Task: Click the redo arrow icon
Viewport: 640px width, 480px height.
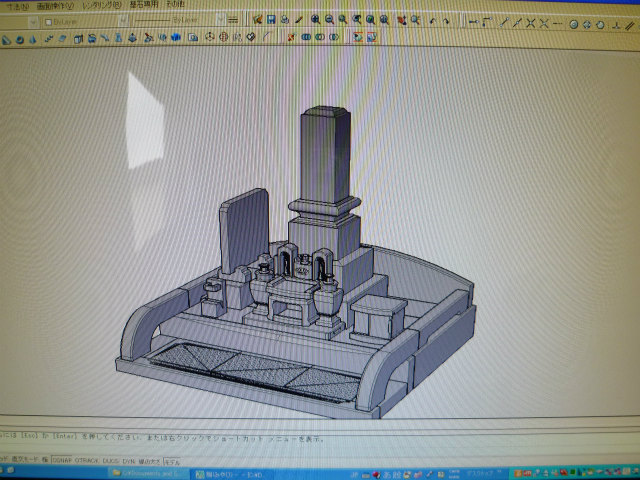Action: click(x=447, y=20)
